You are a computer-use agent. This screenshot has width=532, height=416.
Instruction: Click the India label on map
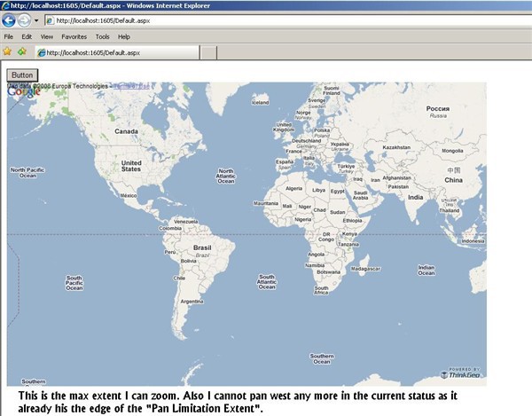416,197
